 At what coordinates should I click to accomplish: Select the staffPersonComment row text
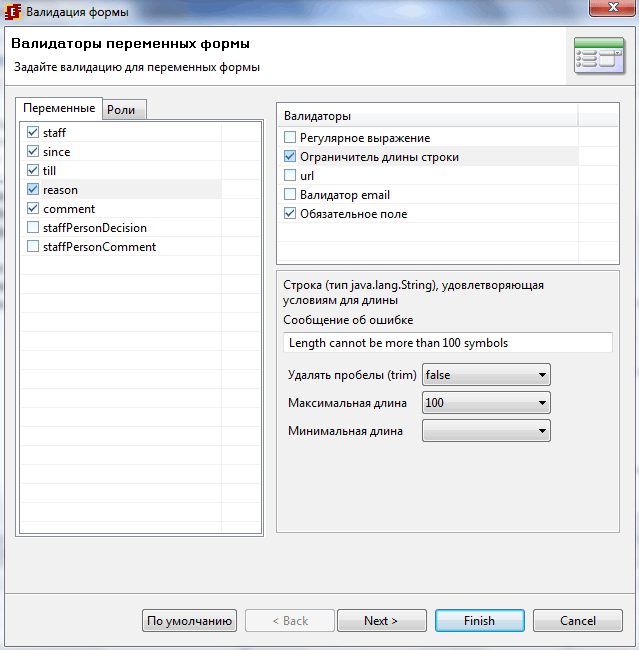tap(99, 247)
